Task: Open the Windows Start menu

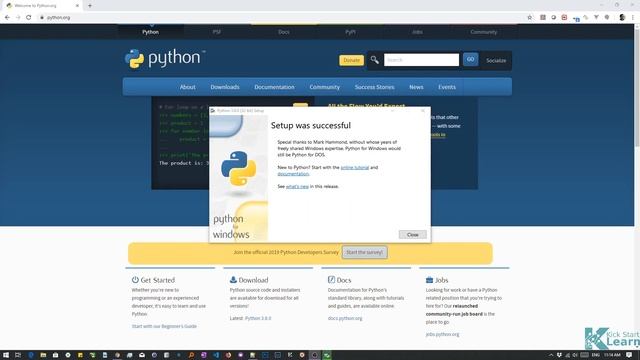Action: coord(6,355)
